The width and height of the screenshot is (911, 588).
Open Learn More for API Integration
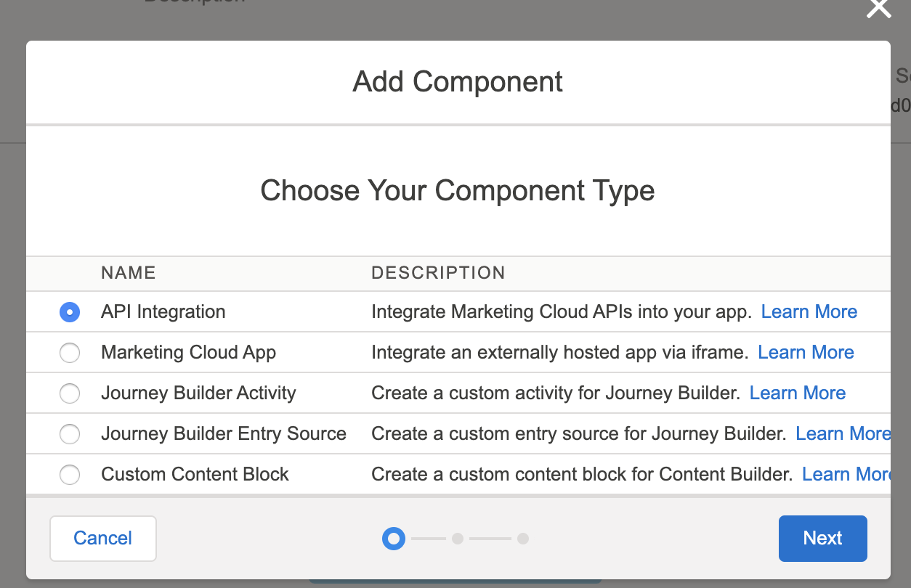pos(809,311)
